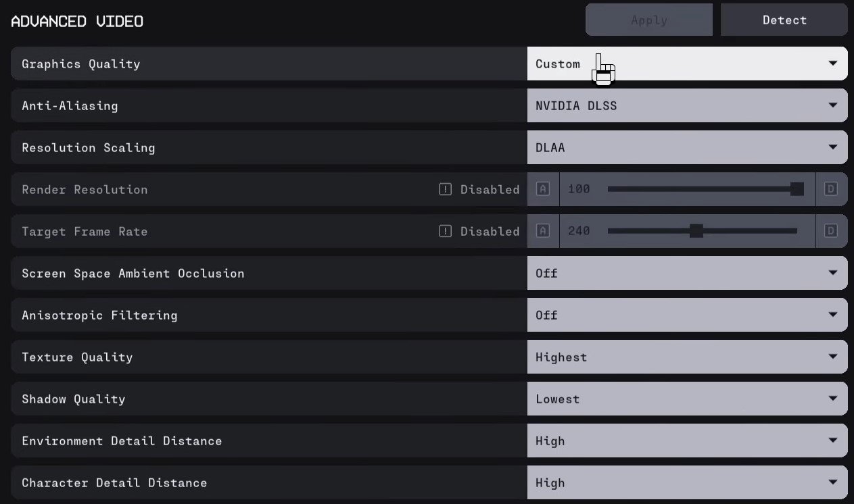854x504 pixels.
Task: Click the D reset icon for Render Resolution
Action: (x=831, y=189)
